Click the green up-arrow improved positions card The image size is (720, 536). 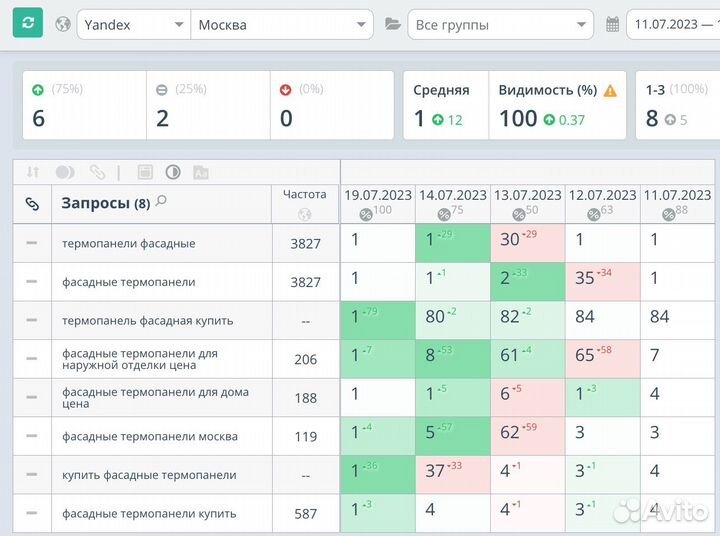point(84,105)
